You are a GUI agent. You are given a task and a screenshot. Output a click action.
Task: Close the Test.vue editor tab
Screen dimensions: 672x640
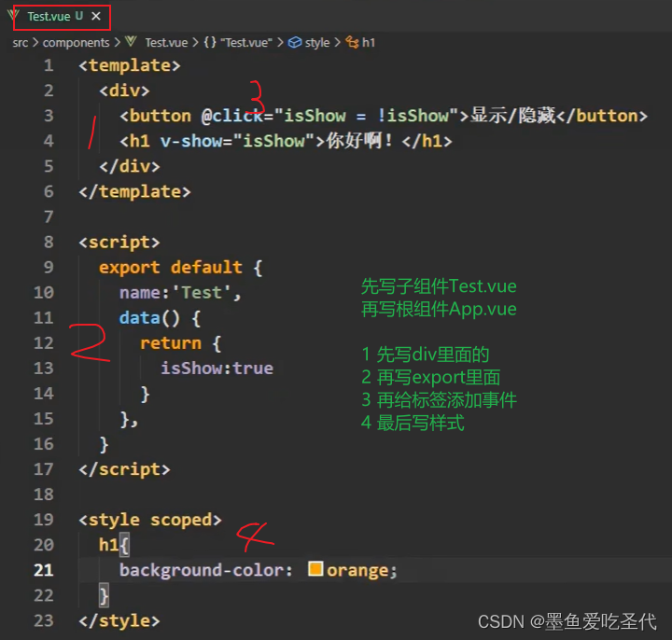[x=96, y=16]
